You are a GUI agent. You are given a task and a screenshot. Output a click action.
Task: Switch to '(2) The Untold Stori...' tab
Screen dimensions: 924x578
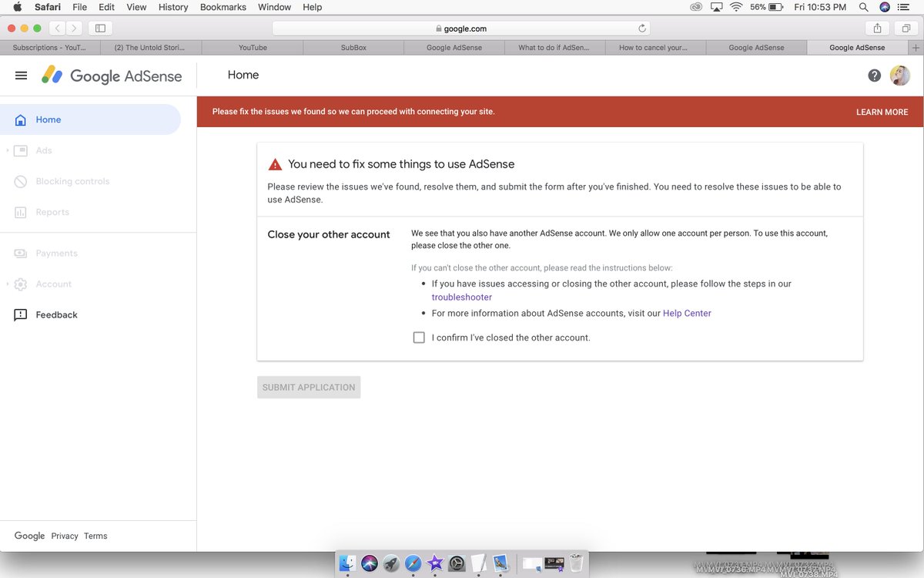151,48
